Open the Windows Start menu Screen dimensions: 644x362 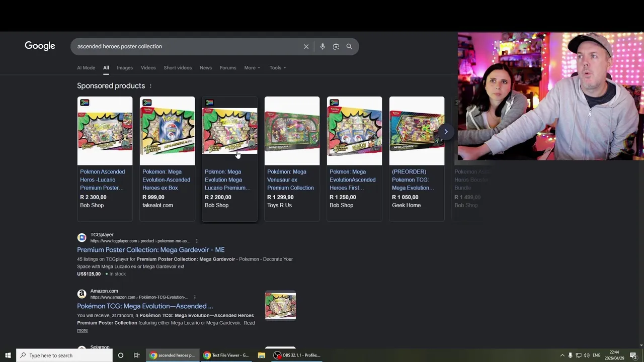pos(8,355)
